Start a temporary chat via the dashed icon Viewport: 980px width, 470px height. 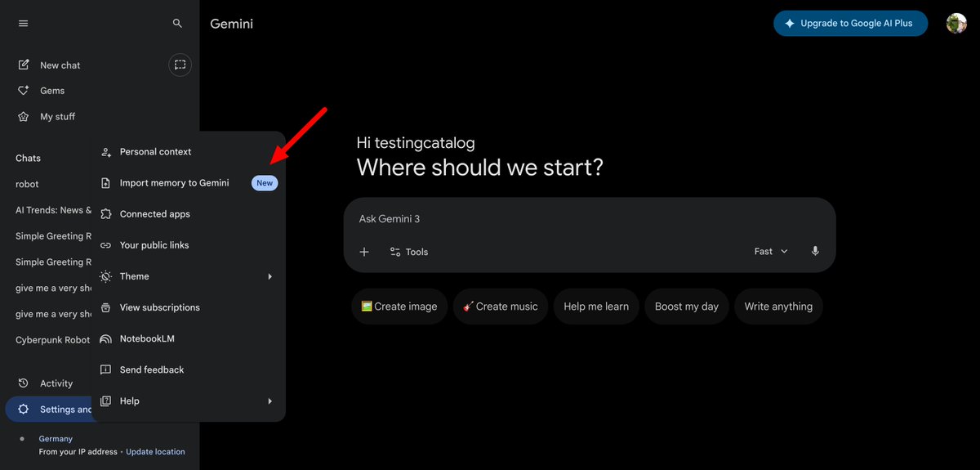180,65
